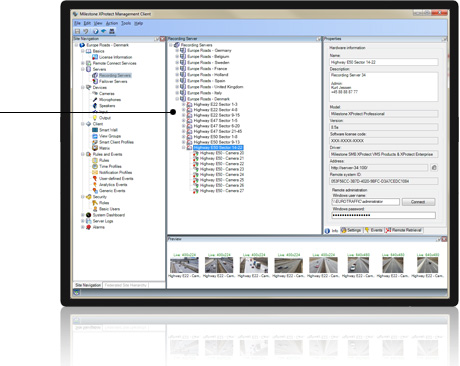
Task: Click the Cameras icon in Devices
Action: [95, 94]
